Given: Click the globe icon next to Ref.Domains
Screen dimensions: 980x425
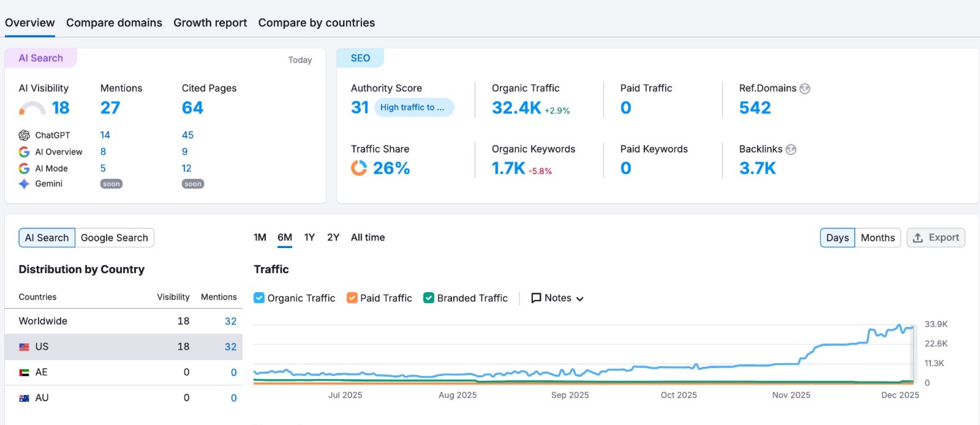Looking at the screenshot, I should tap(805, 89).
